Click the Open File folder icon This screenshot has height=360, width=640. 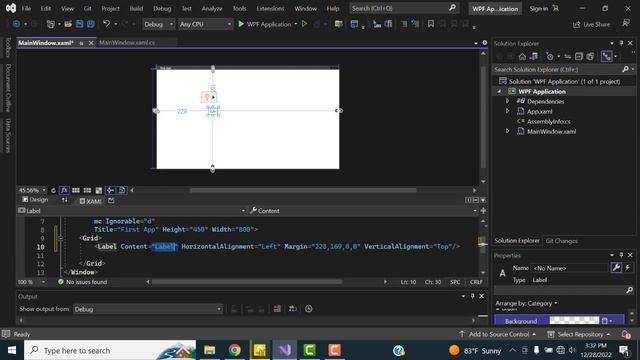coord(68,24)
